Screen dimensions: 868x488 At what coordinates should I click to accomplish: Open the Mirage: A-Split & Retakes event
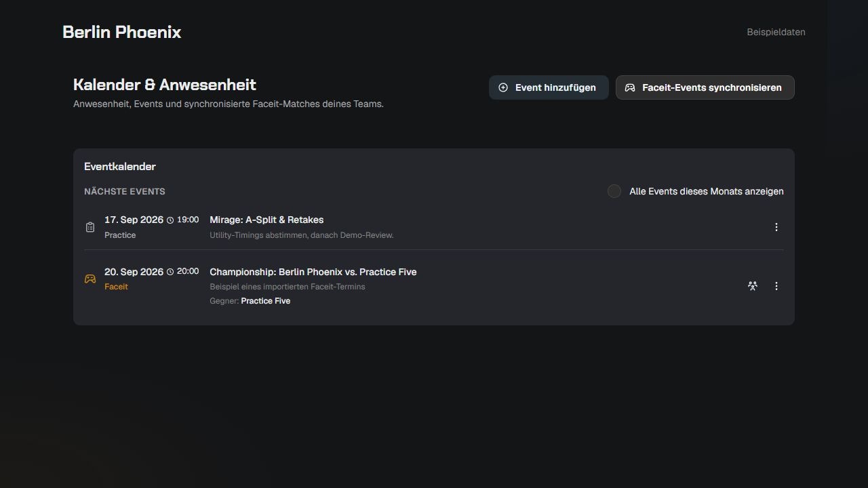point(267,220)
